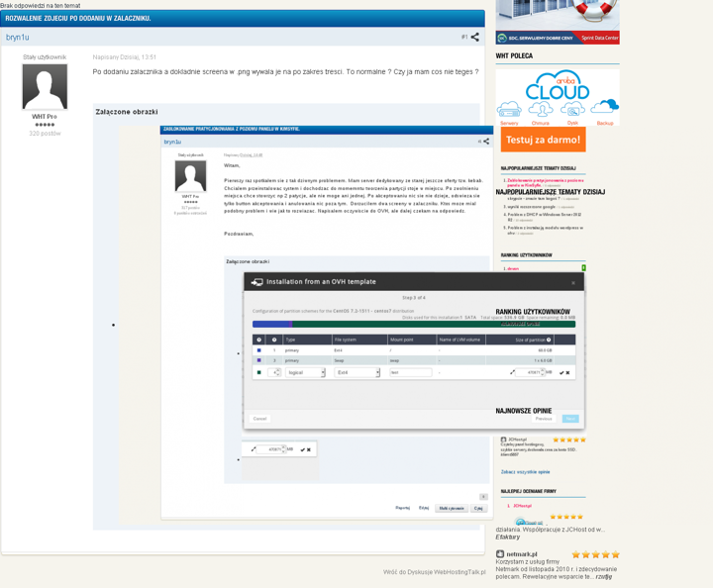The height and width of the screenshot is (588, 713).
Task: Open the 'Ext4' file system dropdown
Action: (x=356, y=372)
